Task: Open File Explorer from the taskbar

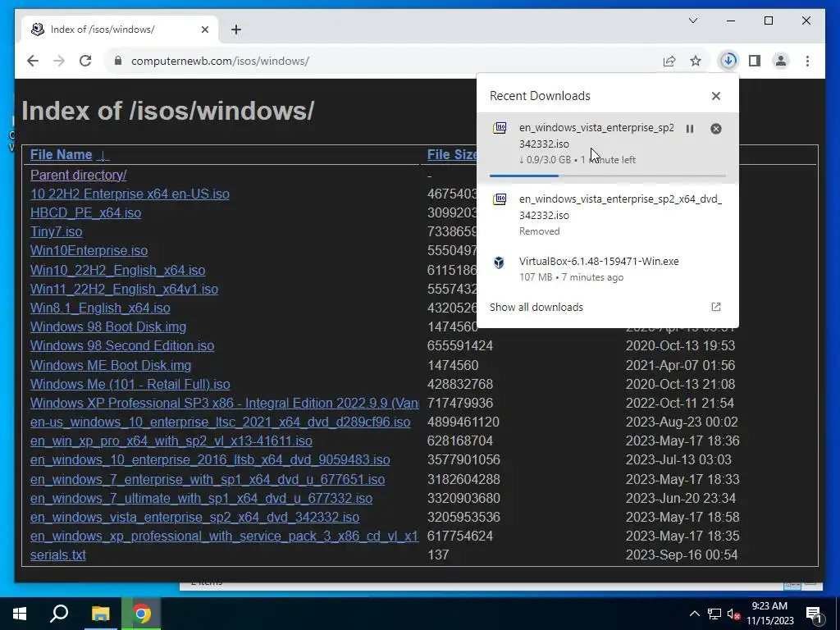Action: coord(100,614)
